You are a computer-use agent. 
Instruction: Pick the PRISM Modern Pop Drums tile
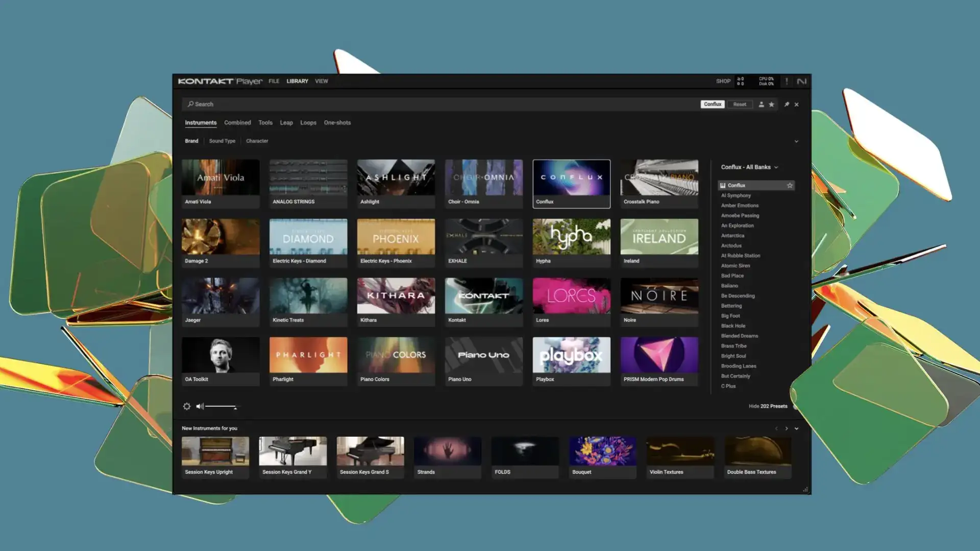[659, 361]
